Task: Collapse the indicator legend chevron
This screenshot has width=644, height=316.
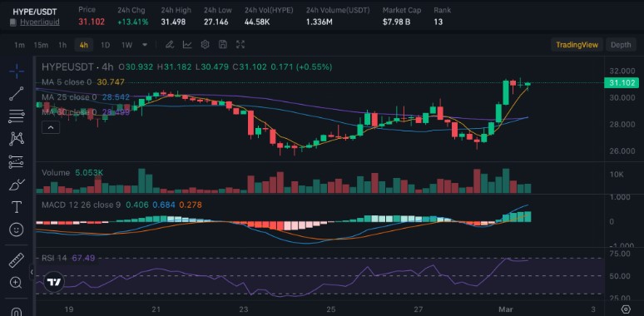Action: point(51,127)
